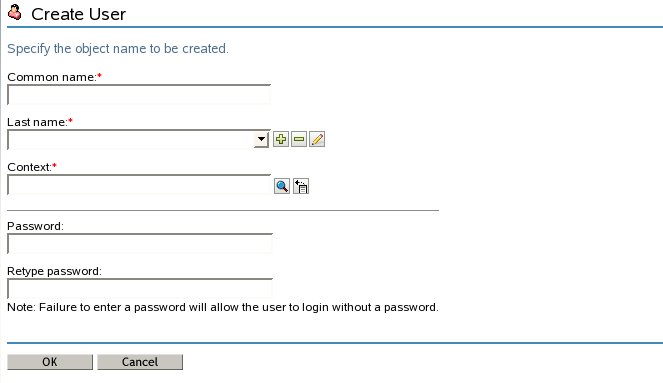The width and height of the screenshot is (663, 383).
Task: Click into the Password field
Action: [140, 243]
